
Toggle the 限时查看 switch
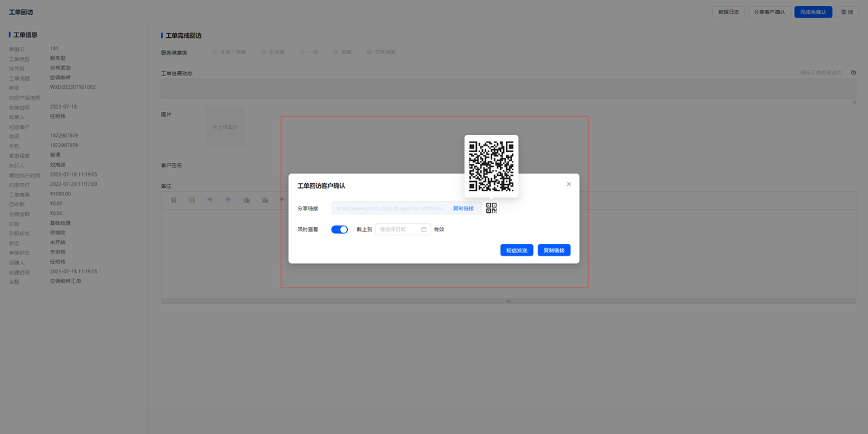pyautogui.click(x=339, y=229)
